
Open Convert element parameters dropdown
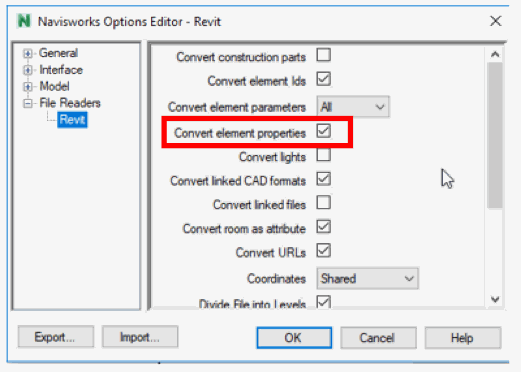click(x=353, y=107)
